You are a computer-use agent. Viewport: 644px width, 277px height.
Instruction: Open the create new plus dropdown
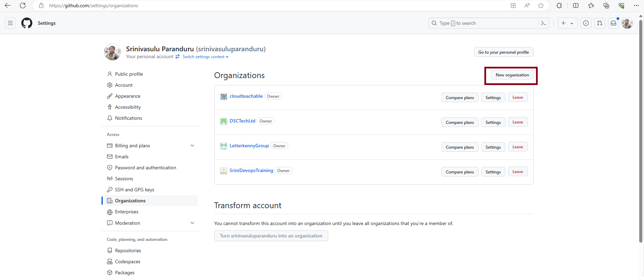[x=567, y=23]
